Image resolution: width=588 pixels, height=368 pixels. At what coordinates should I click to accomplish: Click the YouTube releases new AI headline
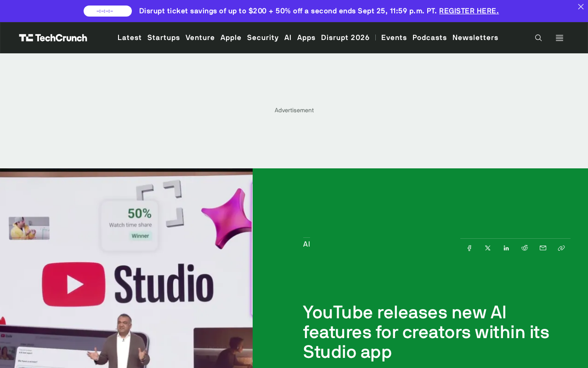[x=426, y=332]
